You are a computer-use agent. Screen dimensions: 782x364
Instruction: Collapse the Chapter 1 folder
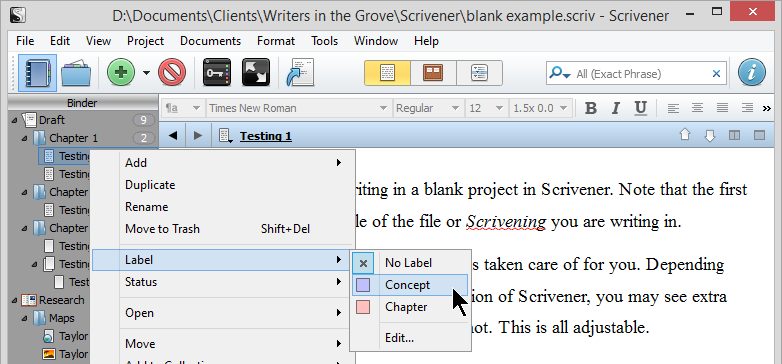pyautogui.click(x=25, y=138)
